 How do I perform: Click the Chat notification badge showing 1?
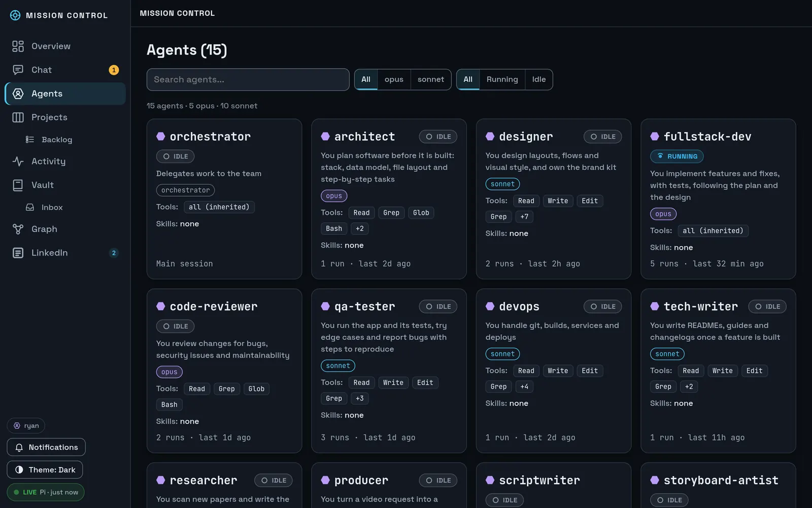pos(114,70)
